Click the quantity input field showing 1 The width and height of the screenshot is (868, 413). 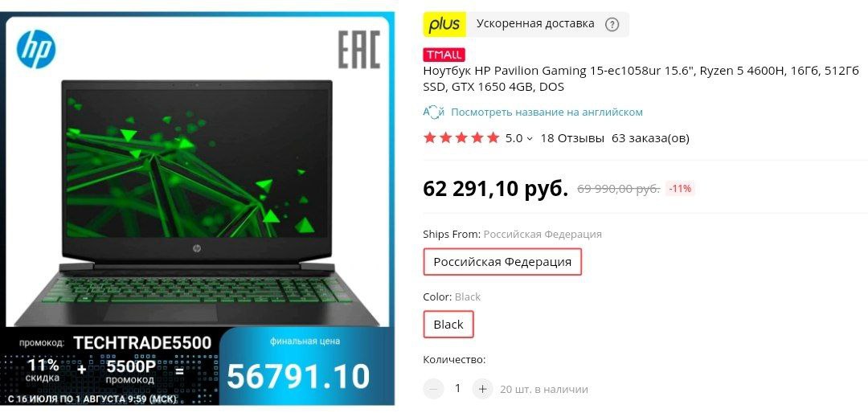coord(458,389)
